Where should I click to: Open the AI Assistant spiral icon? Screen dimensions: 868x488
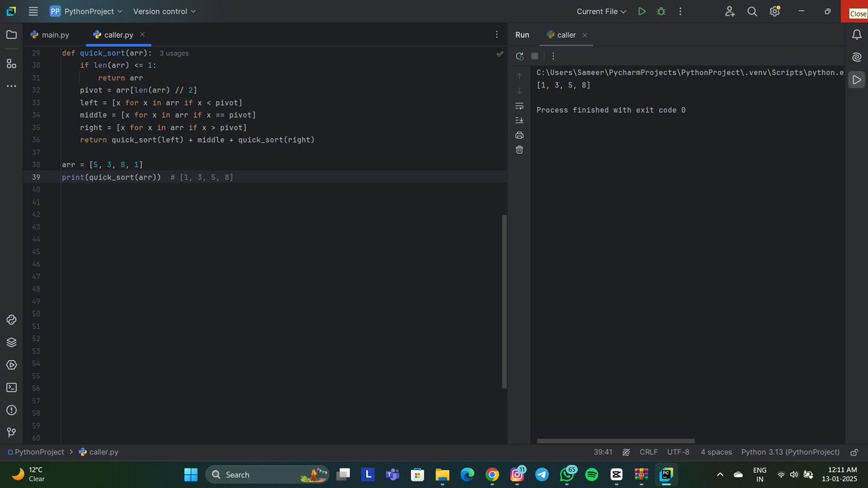click(856, 57)
